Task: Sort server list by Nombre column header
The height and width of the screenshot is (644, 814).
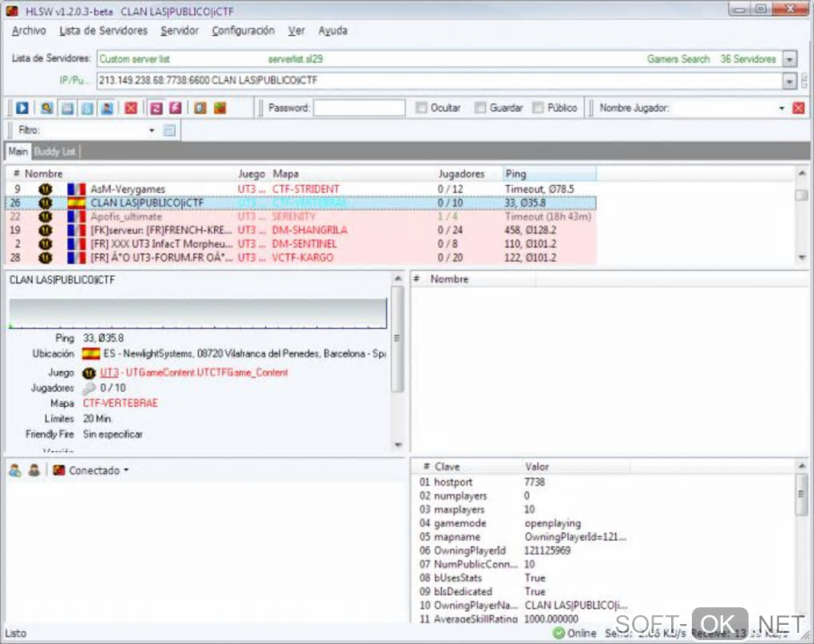Action: [x=129, y=174]
